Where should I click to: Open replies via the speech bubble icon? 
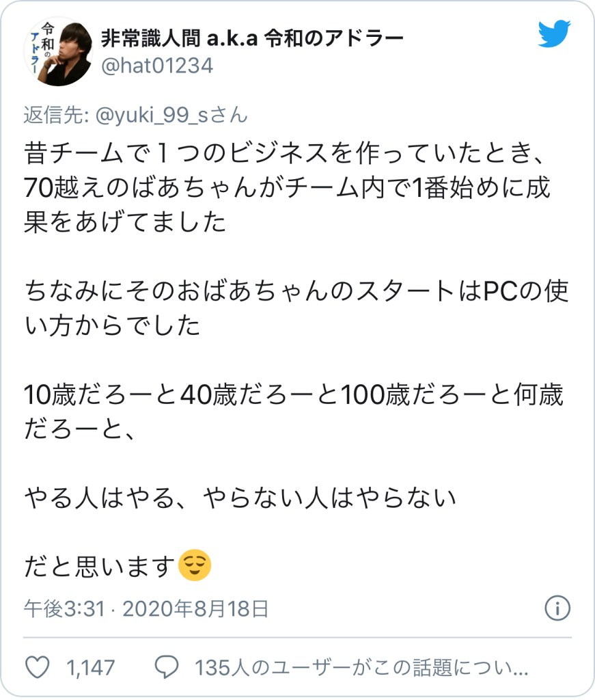click(167, 667)
